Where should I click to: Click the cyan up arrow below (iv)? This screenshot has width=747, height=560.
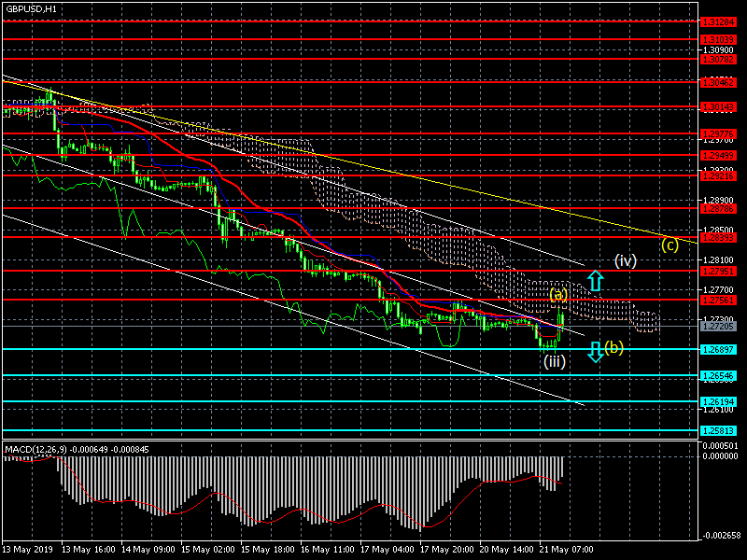coord(595,281)
